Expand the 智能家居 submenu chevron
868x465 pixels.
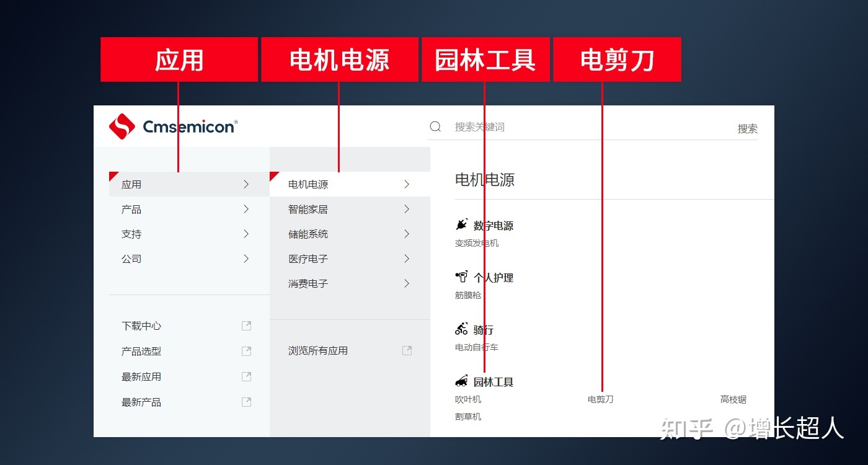click(x=407, y=209)
